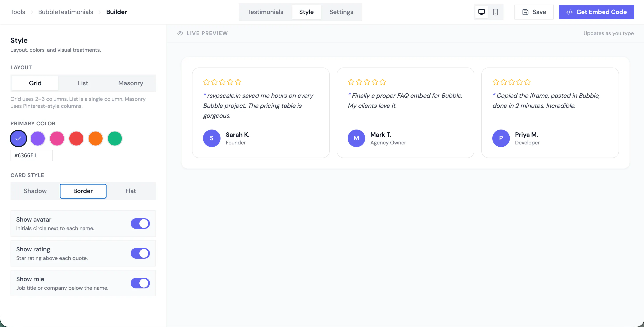
Task: Click Priya M.'s testimonial quote text
Action: tap(546, 101)
